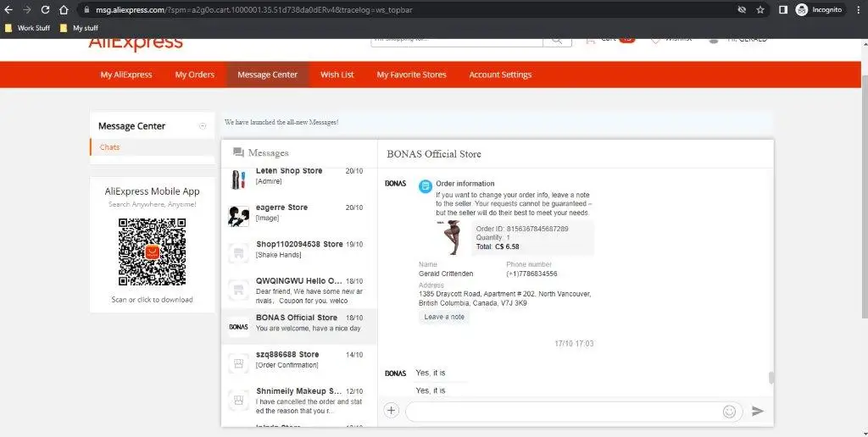The height and width of the screenshot is (437, 868).
Task: Reload the page with refresh icon
Action: (46, 10)
